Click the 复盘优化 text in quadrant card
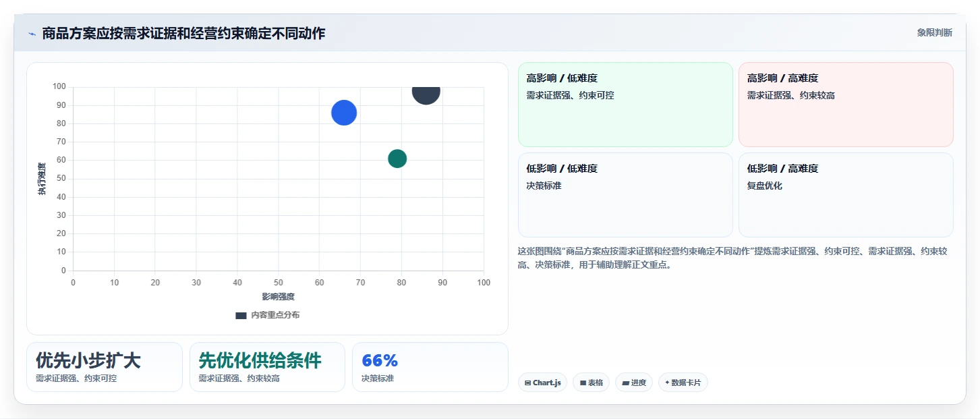980x419 pixels. [765, 186]
